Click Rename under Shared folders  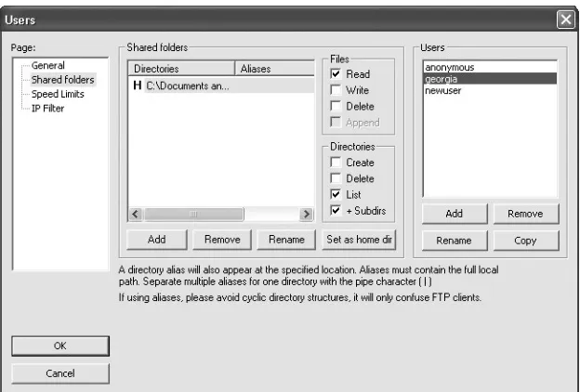pos(286,240)
